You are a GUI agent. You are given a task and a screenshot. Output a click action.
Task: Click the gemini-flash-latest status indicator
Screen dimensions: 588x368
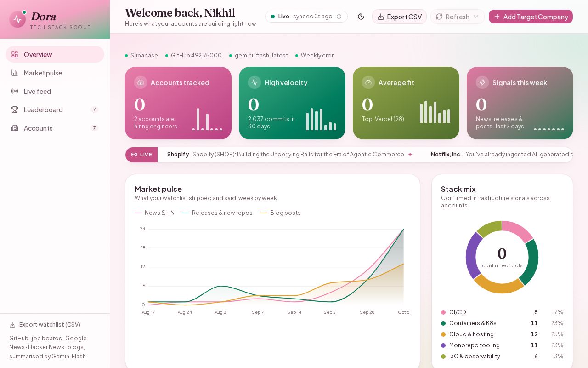tap(259, 56)
